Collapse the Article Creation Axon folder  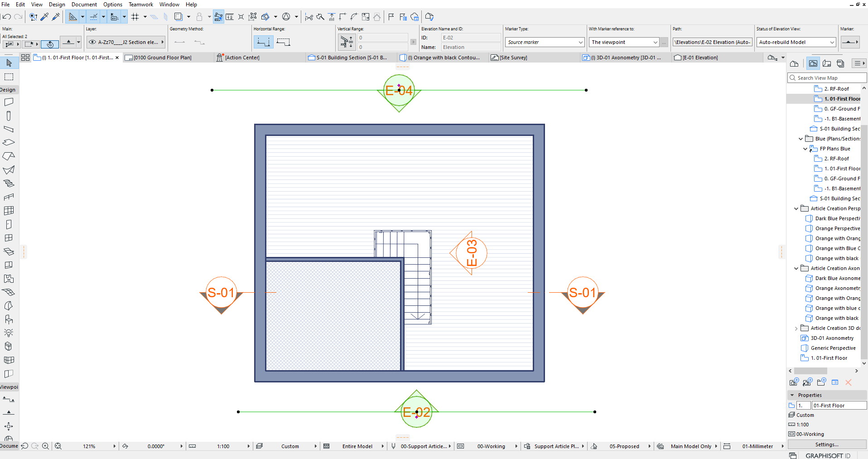(x=796, y=268)
